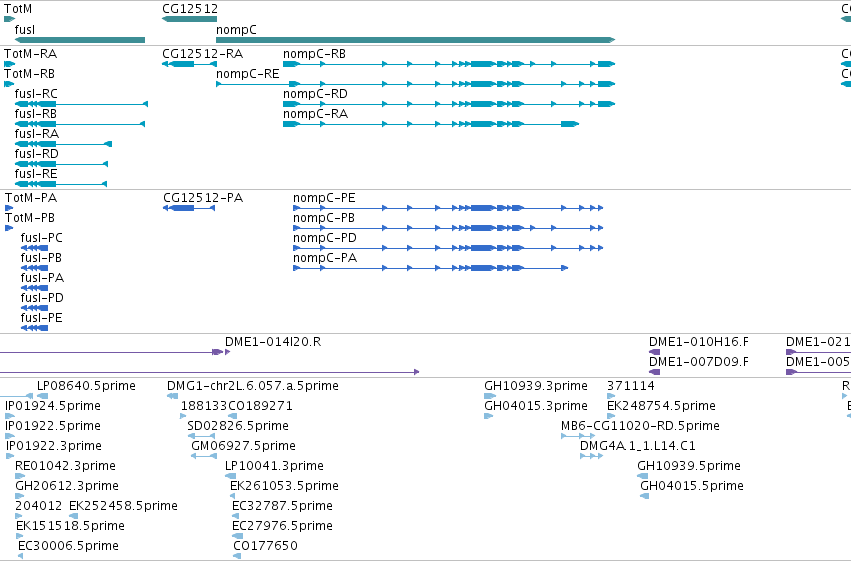Viewport: 851px width, 561px height.
Task: Select the nompC-PD protein label
Action: point(325,238)
